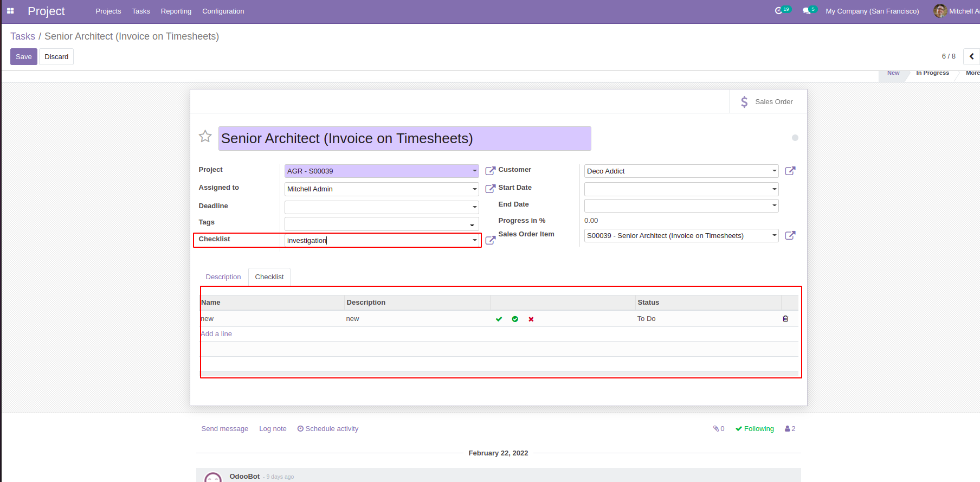Click the Progress value '0.00'
The height and width of the screenshot is (482, 980).
591,221
